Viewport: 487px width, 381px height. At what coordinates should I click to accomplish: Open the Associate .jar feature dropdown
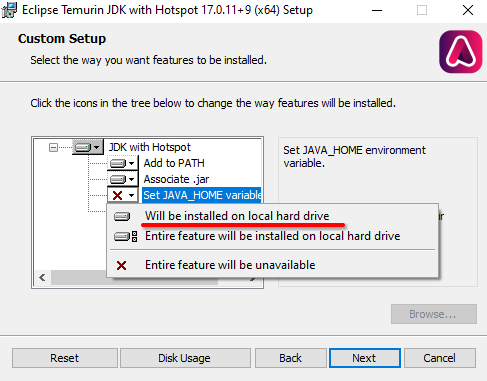click(123, 179)
